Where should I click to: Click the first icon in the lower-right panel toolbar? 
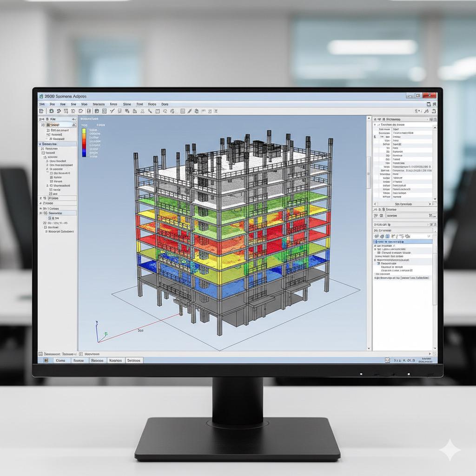tap(377, 236)
